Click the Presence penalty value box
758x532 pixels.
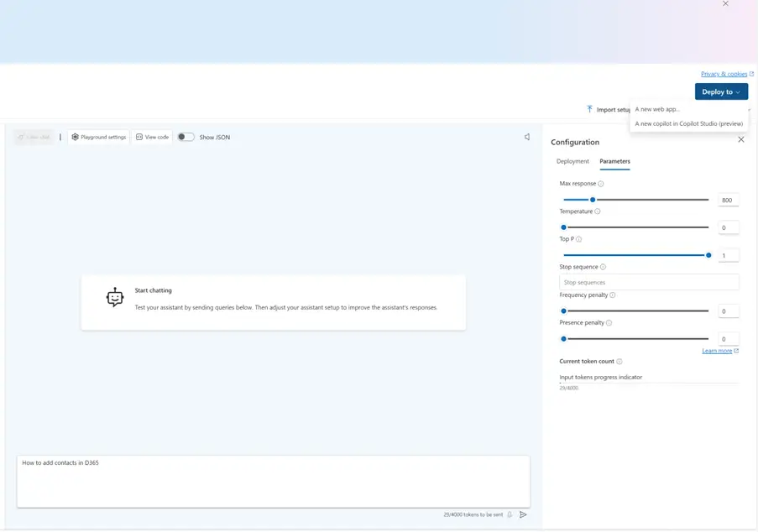[729, 339]
